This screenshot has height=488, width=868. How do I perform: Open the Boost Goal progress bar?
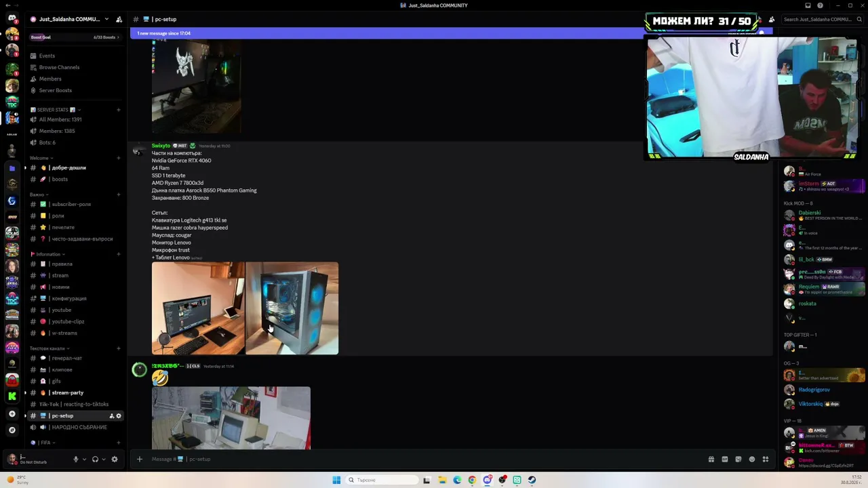click(76, 37)
